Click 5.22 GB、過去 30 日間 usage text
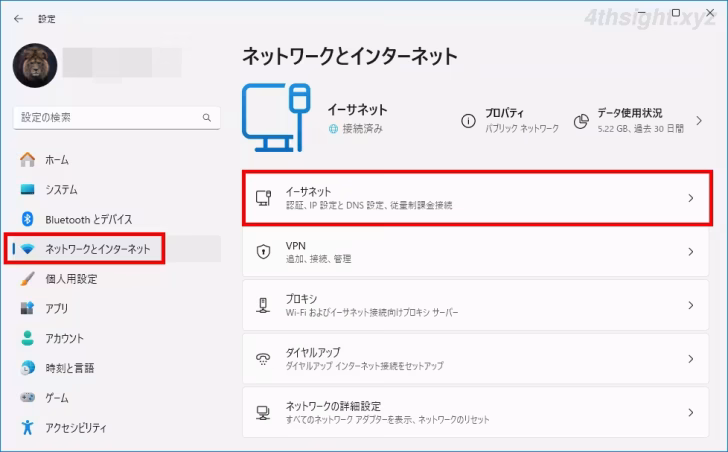 coord(641,129)
